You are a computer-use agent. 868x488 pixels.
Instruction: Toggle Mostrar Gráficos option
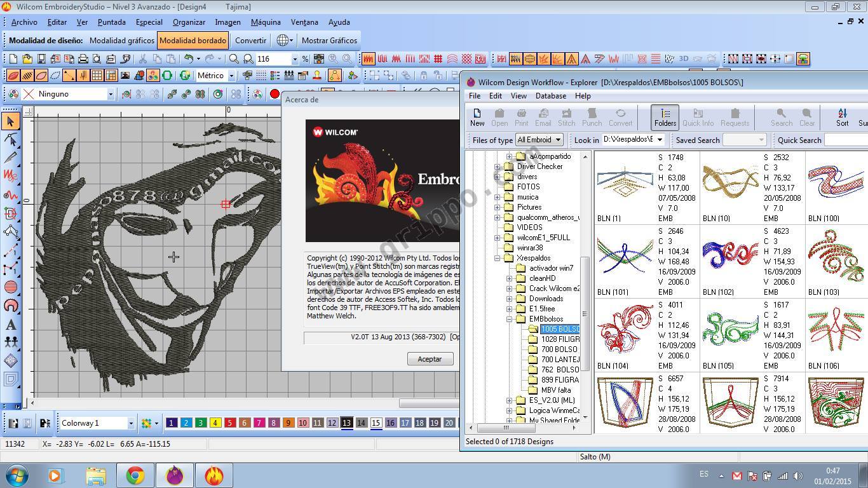(329, 40)
